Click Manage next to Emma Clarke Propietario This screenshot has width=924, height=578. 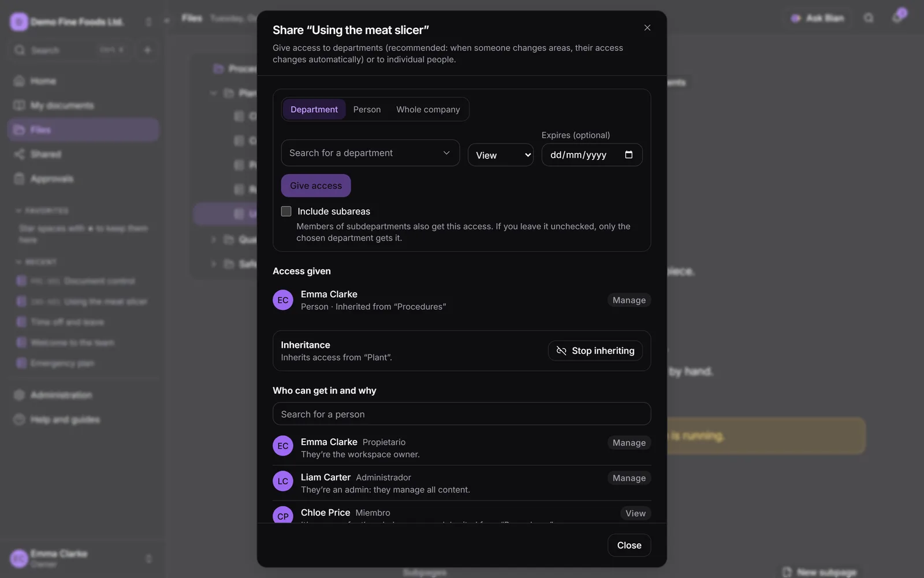(x=629, y=443)
